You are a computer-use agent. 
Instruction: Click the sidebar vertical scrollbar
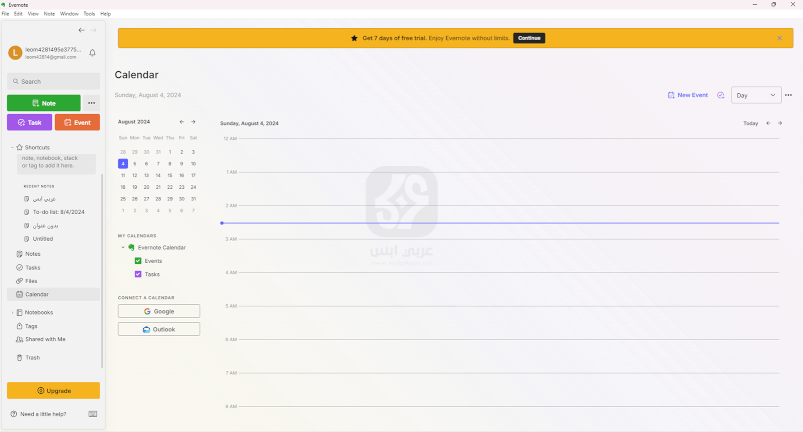pyautogui.click(x=102, y=271)
